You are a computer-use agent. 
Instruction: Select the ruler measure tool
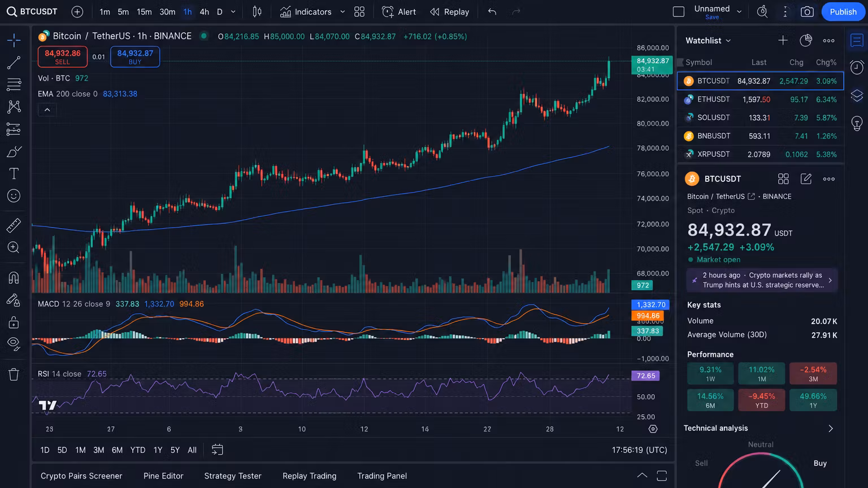14,225
